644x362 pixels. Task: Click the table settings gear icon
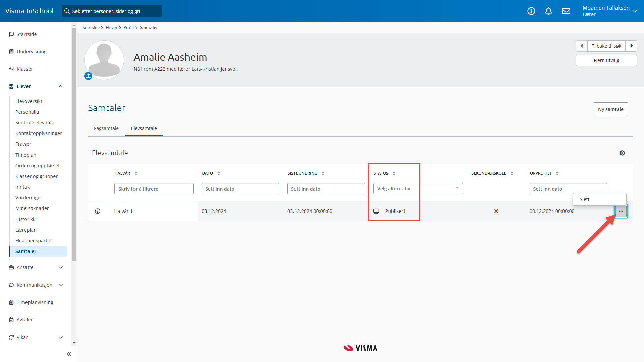click(x=622, y=153)
